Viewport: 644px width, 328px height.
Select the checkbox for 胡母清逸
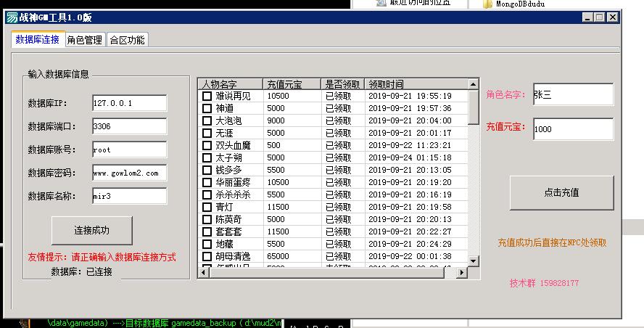tap(207, 256)
